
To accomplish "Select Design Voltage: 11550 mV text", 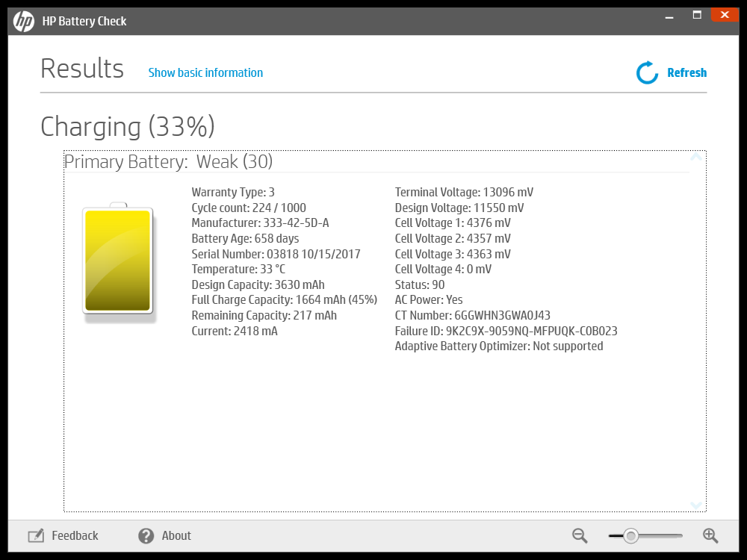I will [x=459, y=208].
